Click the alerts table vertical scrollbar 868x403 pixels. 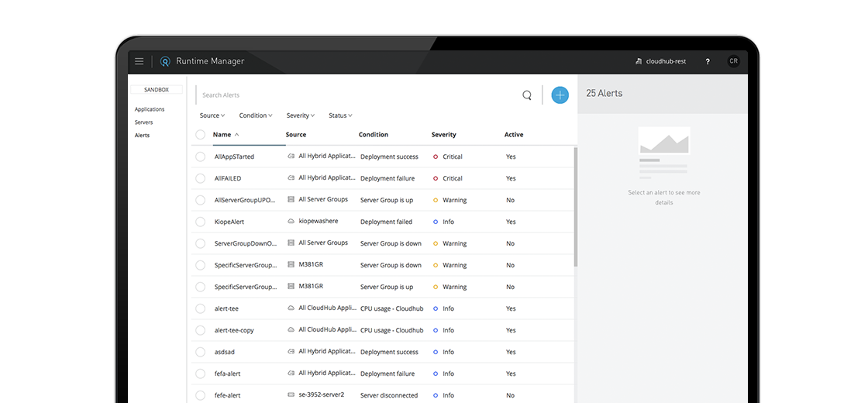pyautogui.click(x=576, y=207)
